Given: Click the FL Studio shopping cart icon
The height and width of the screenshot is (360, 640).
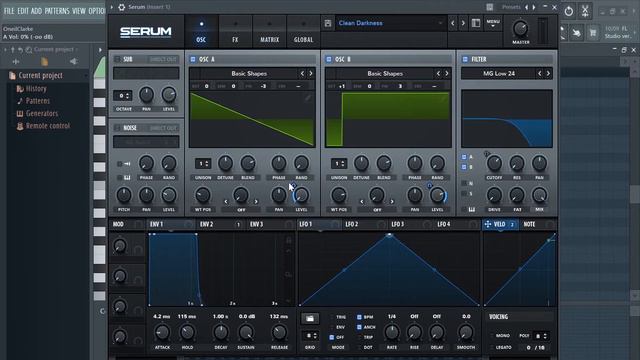Looking at the screenshot, I should pos(593,32).
